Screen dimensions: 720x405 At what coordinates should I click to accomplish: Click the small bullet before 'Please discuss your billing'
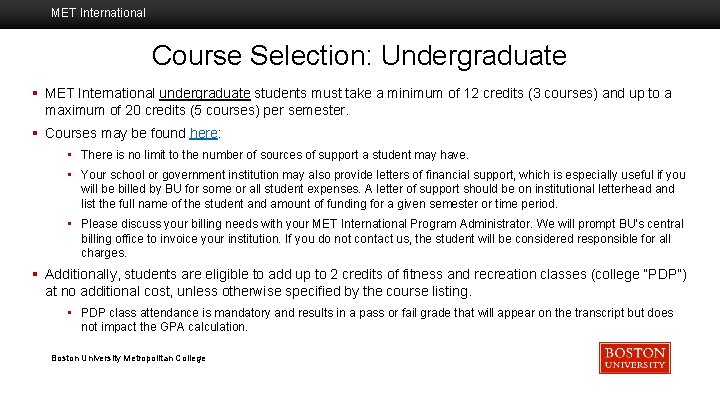(x=69, y=224)
